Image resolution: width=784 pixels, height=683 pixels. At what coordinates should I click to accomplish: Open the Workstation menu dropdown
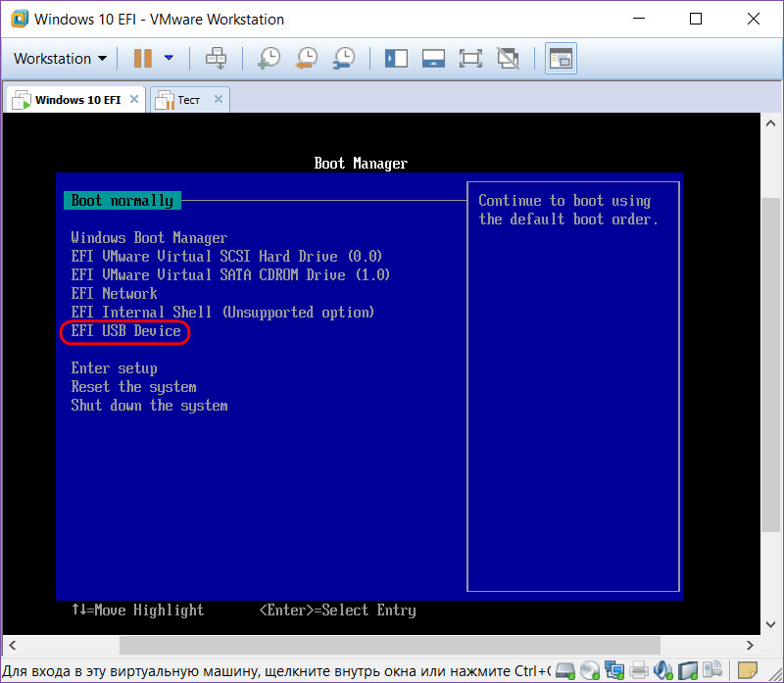tap(60, 59)
